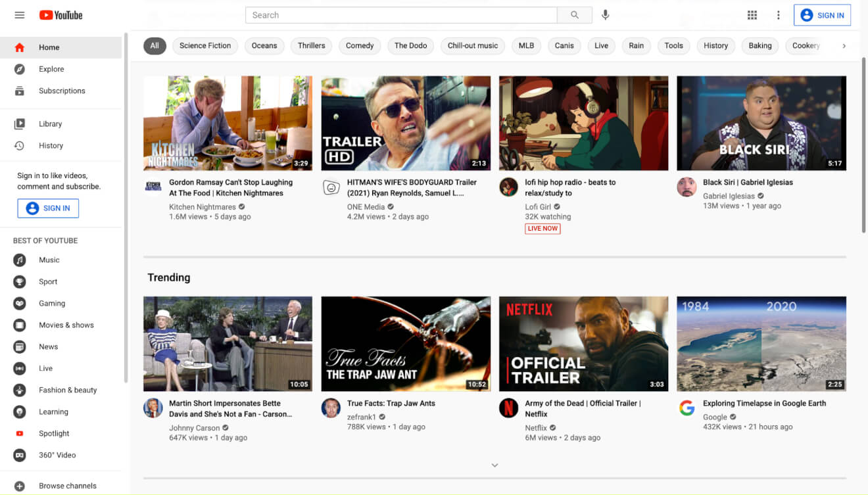868x495 pixels.
Task: Select the Canis chip
Action: pyautogui.click(x=564, y=45)
